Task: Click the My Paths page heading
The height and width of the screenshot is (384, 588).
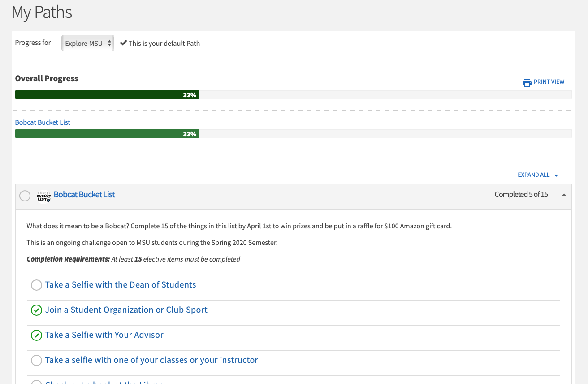Action: (42, 12)
